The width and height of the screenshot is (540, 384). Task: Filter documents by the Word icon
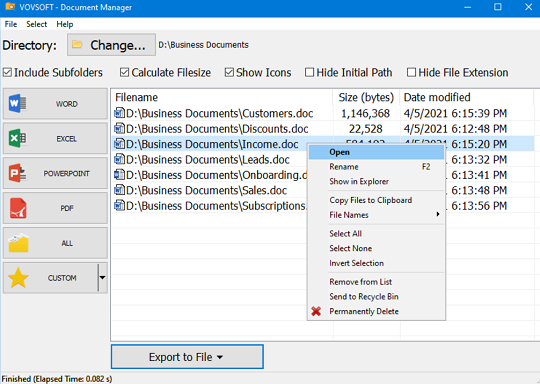point(18,103)
